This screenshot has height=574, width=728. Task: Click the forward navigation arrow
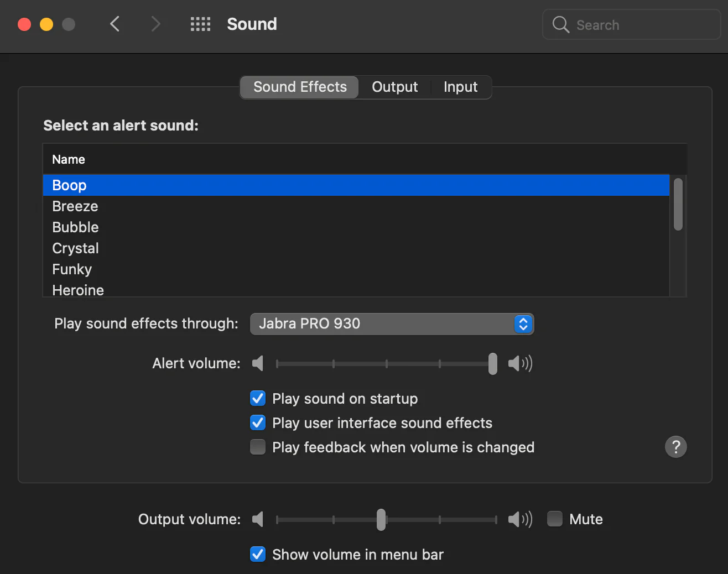(x=155, y=24)
